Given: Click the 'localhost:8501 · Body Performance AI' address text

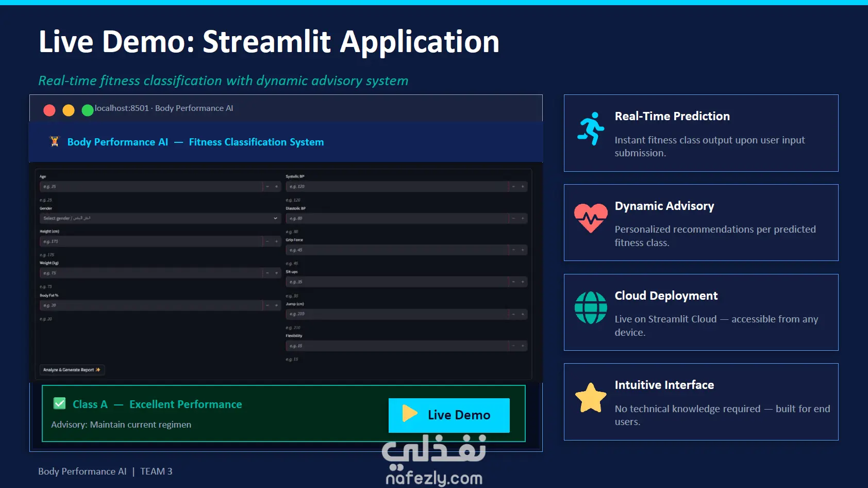Looking at the screenshot, I should pos(164,108).
